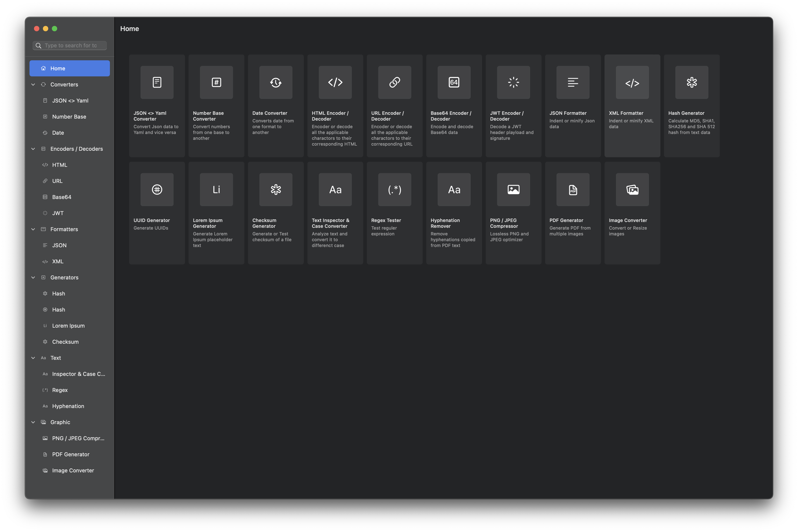Toggle the Formatters section visibility
The height and width of the screenshot is (532, 798).
tap(34, 229)
